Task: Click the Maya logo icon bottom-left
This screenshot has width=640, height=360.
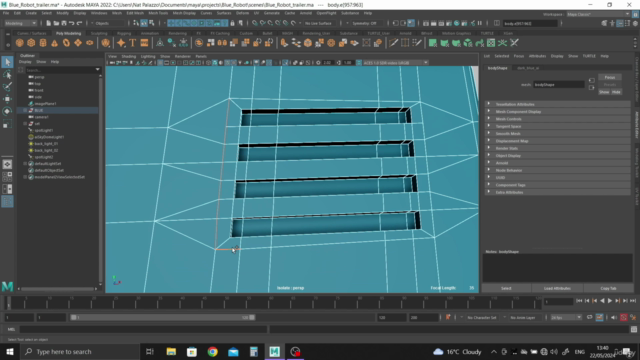Action: (x=7, y=287)
